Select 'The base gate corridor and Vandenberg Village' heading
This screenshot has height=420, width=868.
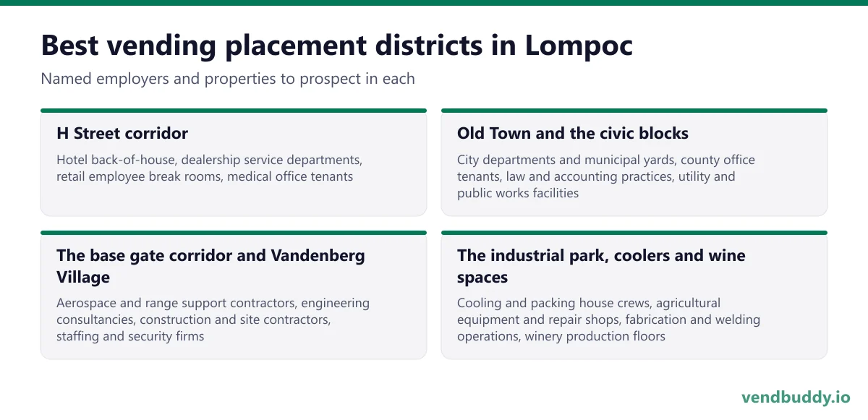(x=210, y=266)
